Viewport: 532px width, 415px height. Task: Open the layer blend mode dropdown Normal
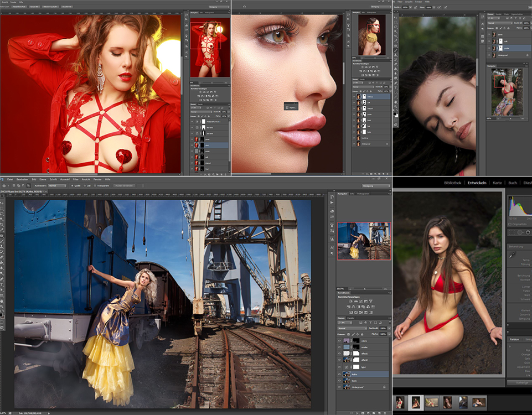click(352, 328)
